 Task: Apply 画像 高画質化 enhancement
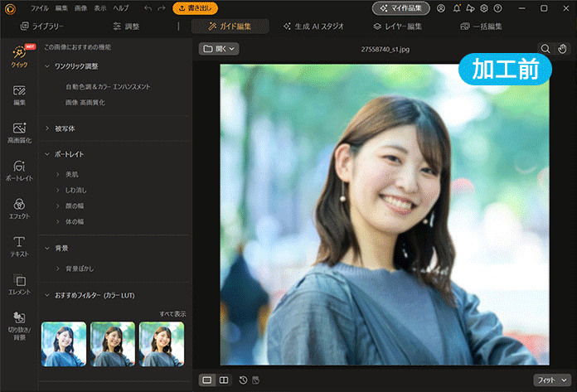click(85, 103)
